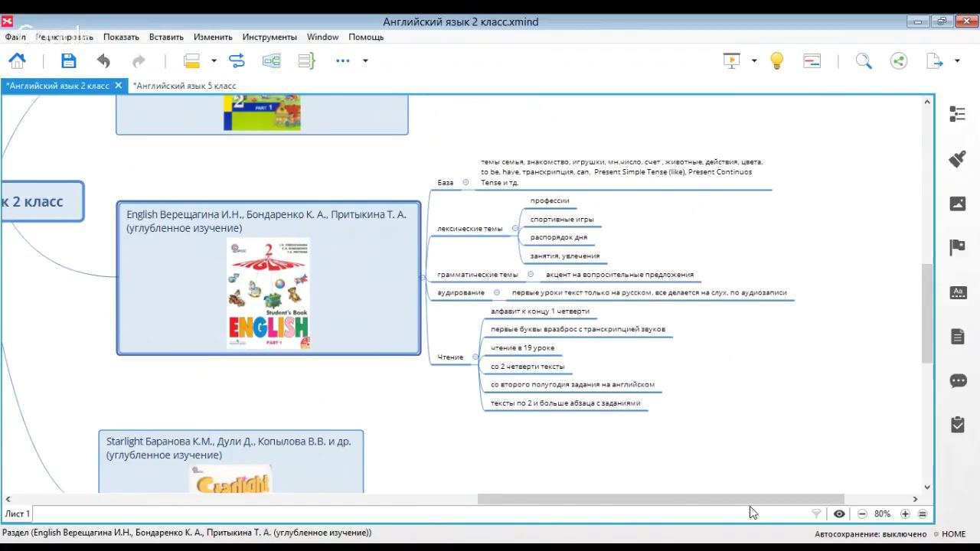Close the Английский язык 2 класс tab
Viewport: 980px width, 551px height.
[118, 85]
